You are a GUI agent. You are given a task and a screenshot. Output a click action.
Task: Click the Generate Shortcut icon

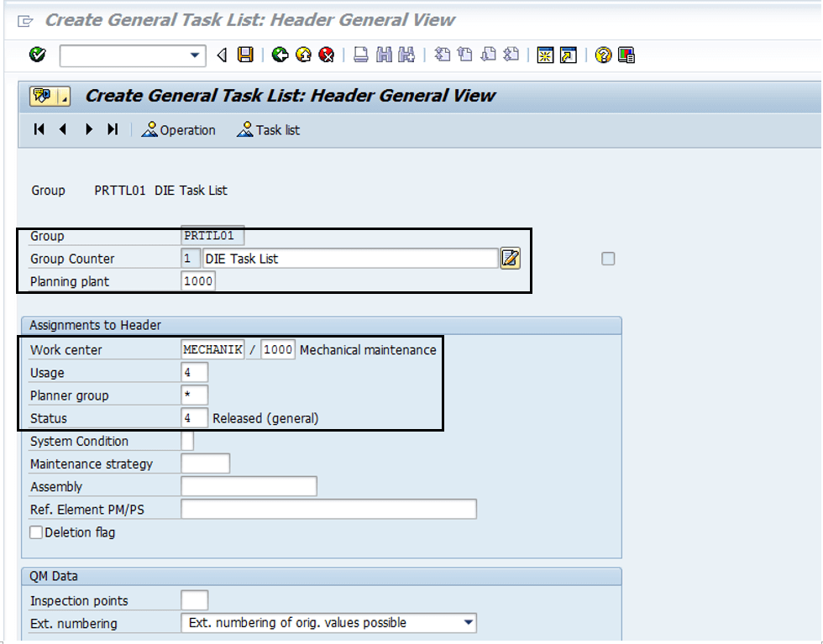tap(569, 55)
